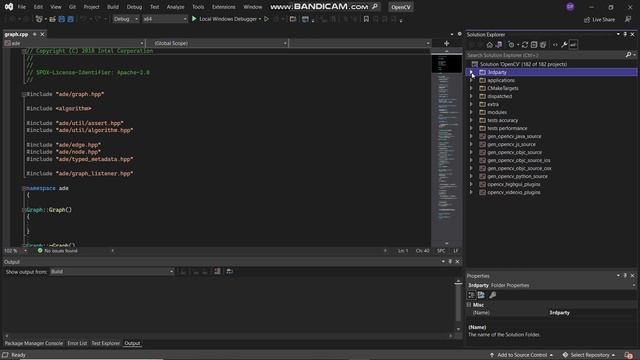Click the split editor plus icon
Viewport: 640px width, 360px height.
(x=447, y=43)
